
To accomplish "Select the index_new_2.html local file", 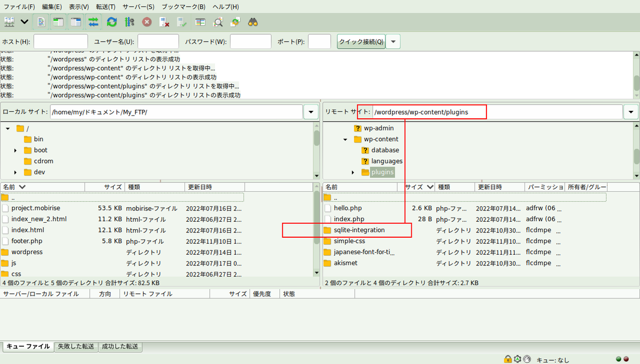I will (122, 219).
